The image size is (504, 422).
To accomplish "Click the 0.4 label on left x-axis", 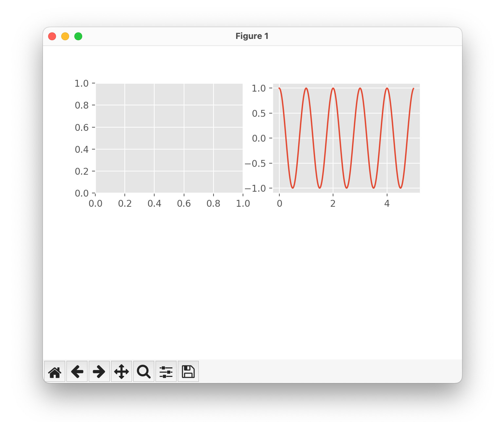I will (x=154, y=204).
